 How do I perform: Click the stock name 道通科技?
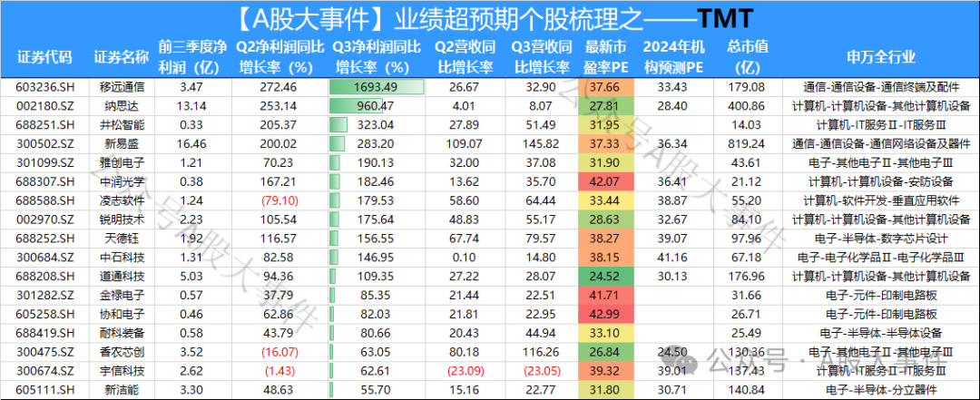(122, 276)
